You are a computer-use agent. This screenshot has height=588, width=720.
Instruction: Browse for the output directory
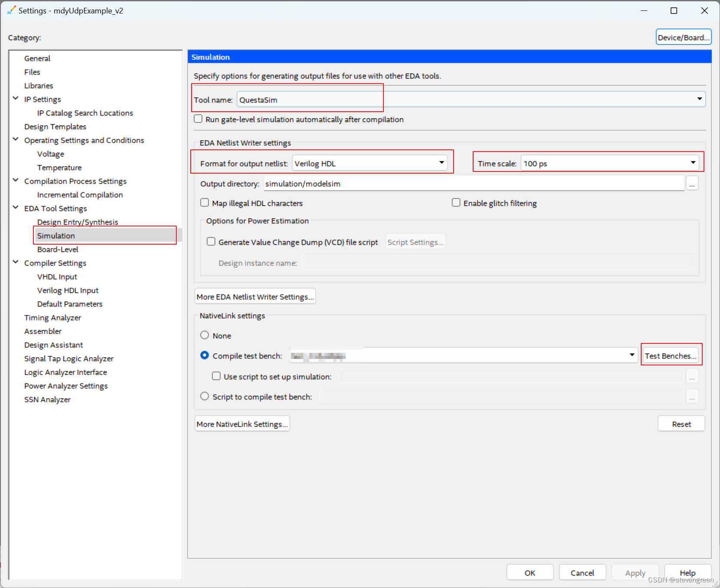click(x=692, y=184)
